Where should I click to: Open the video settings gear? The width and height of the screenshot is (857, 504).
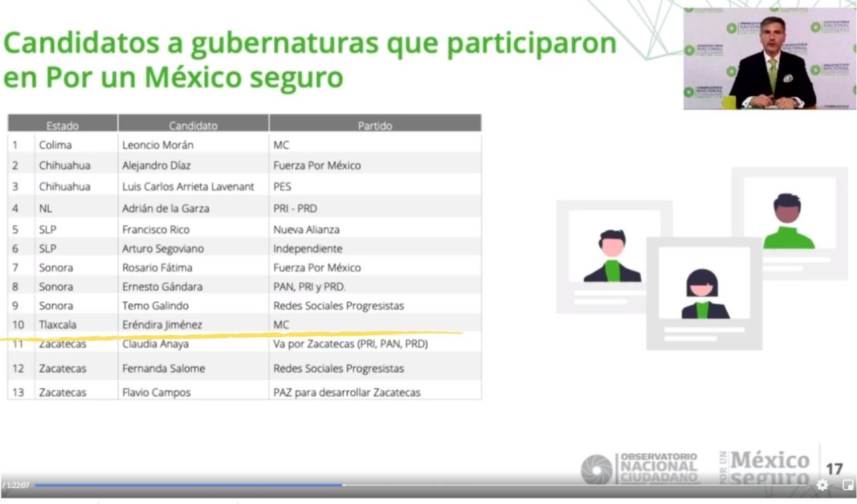pos(822,485)
